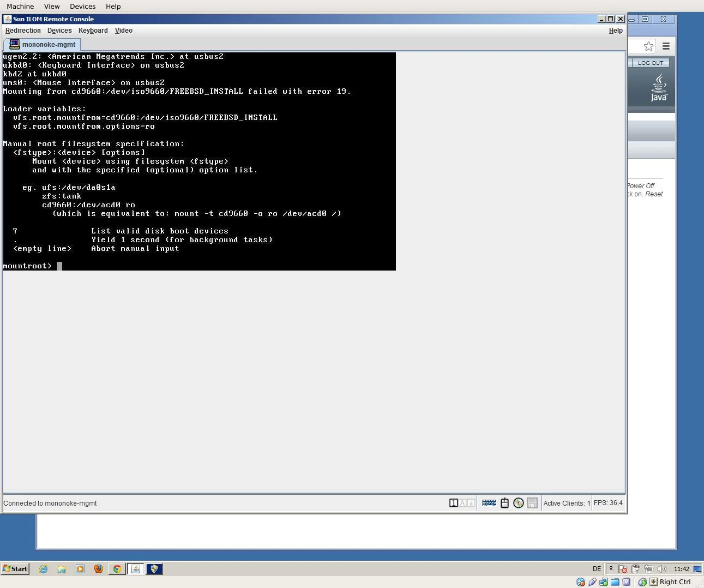Bookmark the page with star icon

click(x=648, y=46)
